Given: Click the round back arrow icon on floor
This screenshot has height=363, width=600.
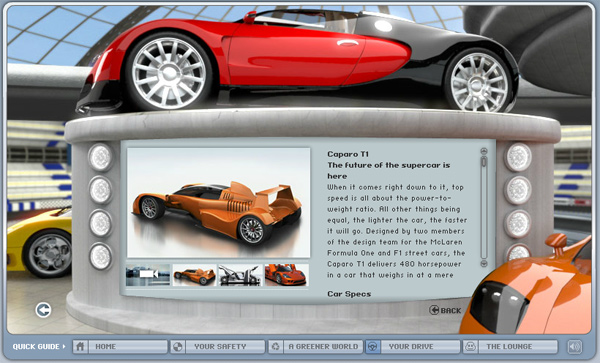Looking at the screenshot, I should (x=43, y=310).
